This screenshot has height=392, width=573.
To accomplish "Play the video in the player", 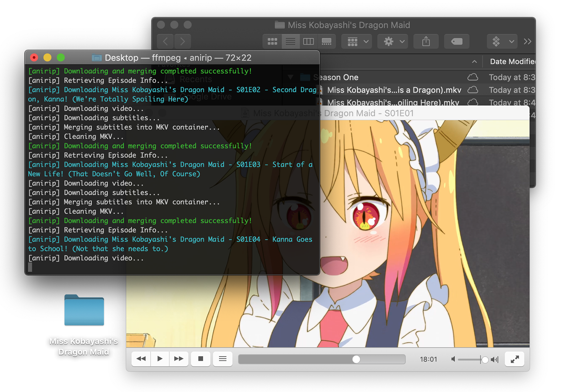I will tap(160, 359).
